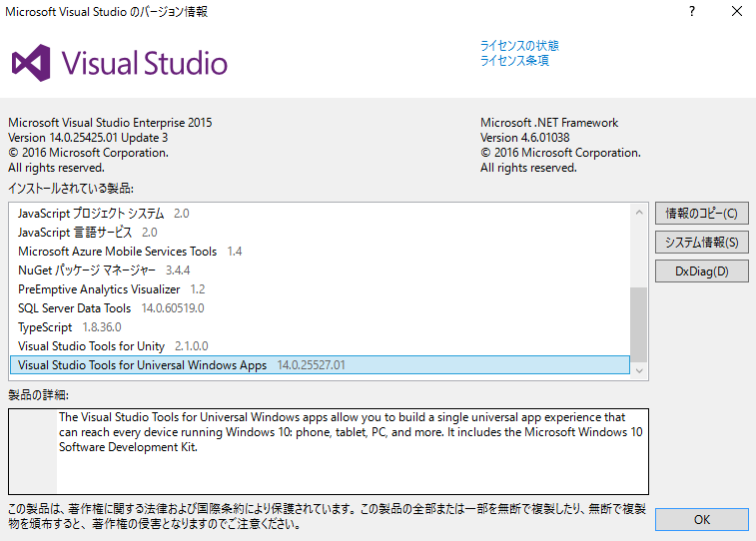This screenshot has height=541, width=756.
Task: Click the product list scroll-up arrow
Action: 639,213
